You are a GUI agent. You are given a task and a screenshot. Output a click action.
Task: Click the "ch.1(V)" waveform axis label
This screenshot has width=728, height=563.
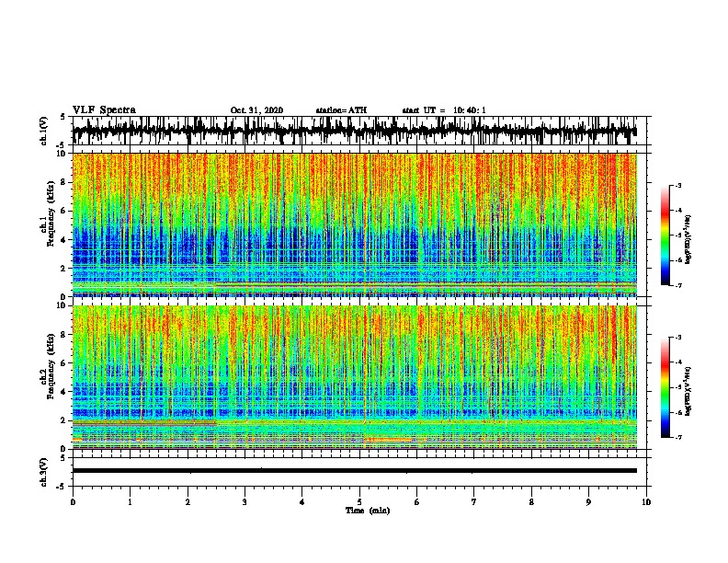pyautogui.click(x=44, y=131)
